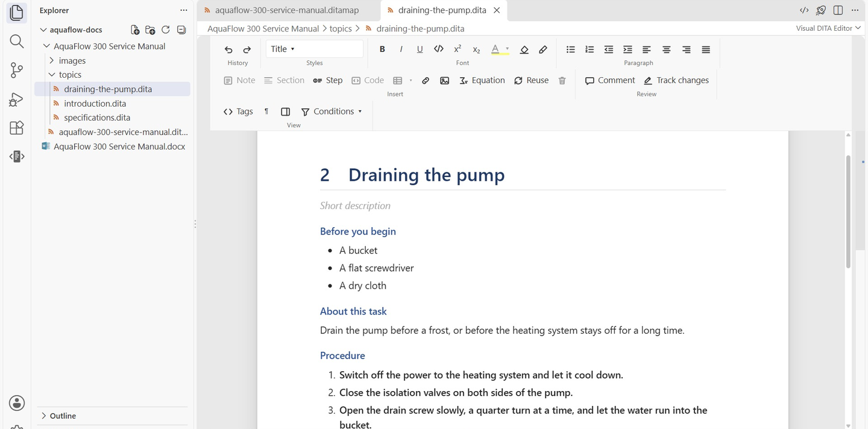Select the highlighter pen tool
Viewport: 868px width, 429px height.
coord(543,49)
